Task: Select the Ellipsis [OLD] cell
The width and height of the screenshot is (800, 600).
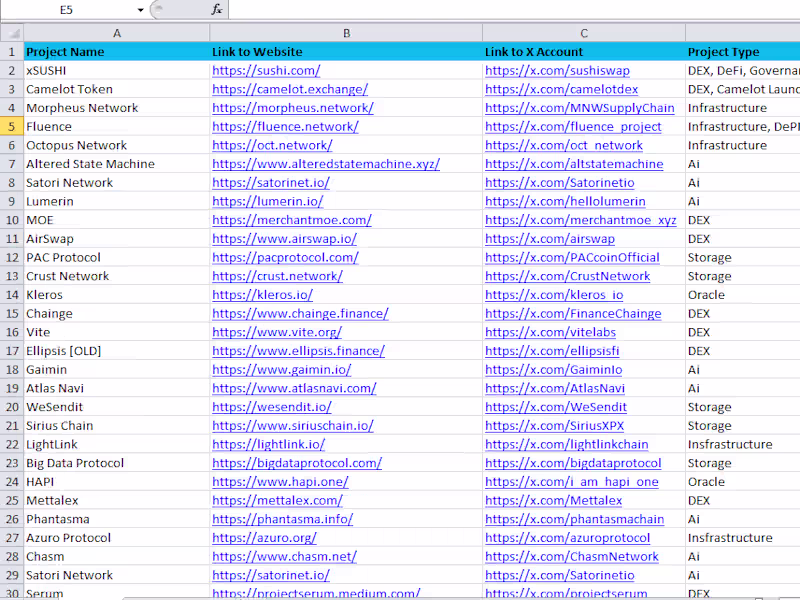Action: coord(117,351)
